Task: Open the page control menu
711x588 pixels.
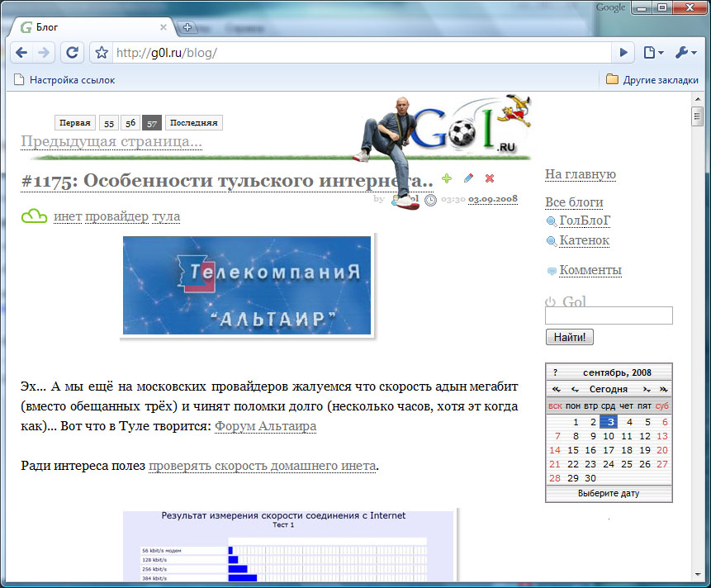Action: 653,53
